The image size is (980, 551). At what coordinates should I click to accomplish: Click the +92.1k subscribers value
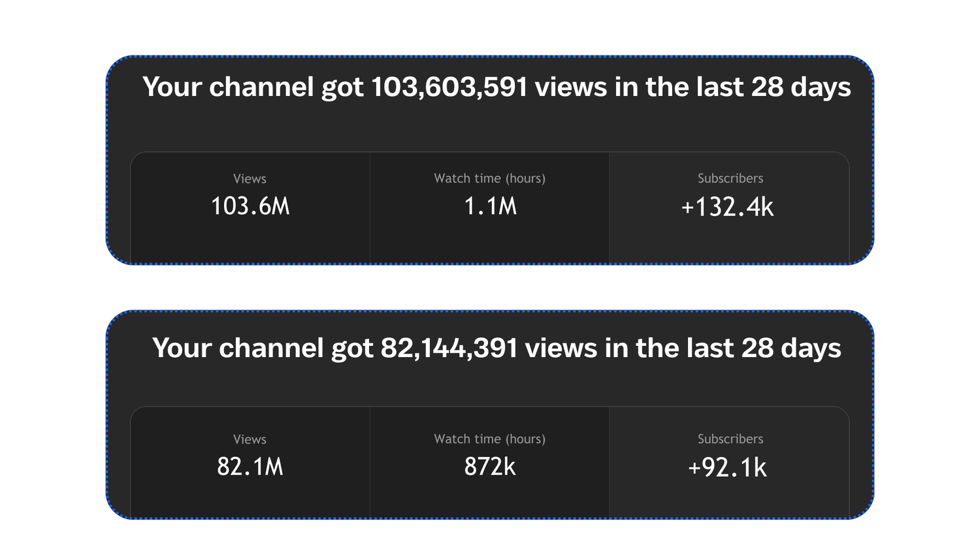727,467
